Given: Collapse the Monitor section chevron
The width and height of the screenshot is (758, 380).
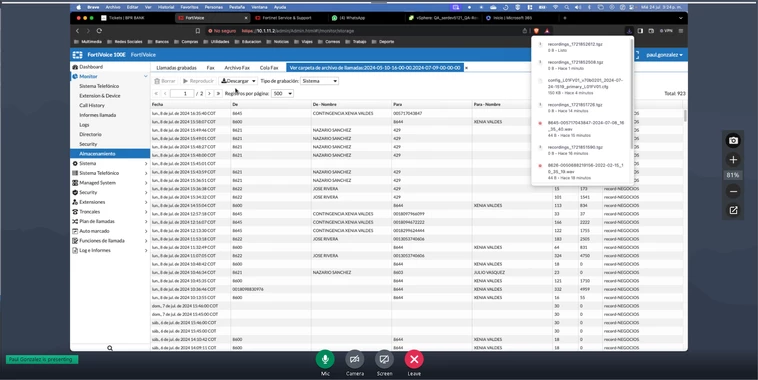Looking at the screenshot, I should click(146, 76).
